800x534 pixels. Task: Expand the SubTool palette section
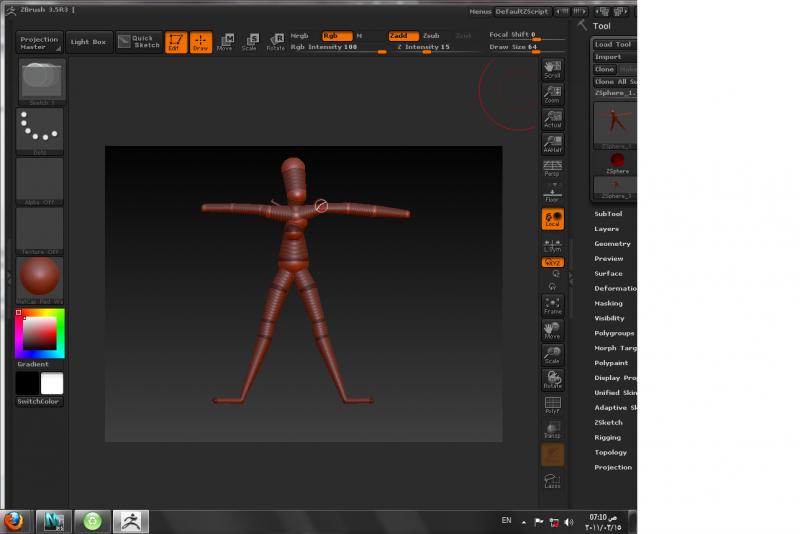tap(609, 214)
